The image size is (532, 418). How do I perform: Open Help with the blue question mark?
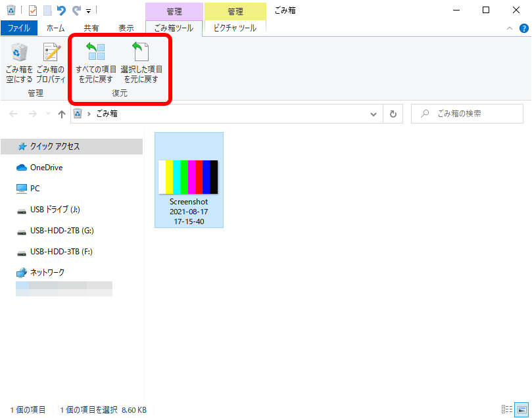pos(524,28)
